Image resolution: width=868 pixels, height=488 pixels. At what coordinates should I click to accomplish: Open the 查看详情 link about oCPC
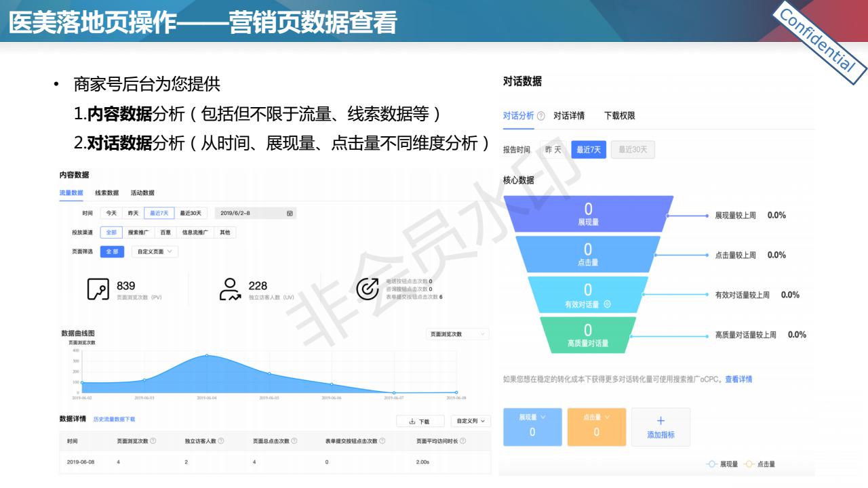pos(738,379)
